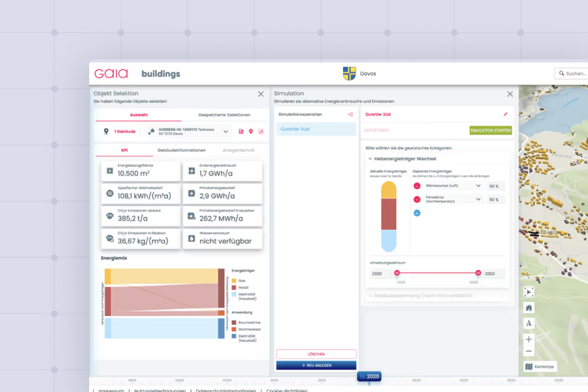Open the red simulation chart icon
This screenshot has height=392, width=588.
point(261,131)
